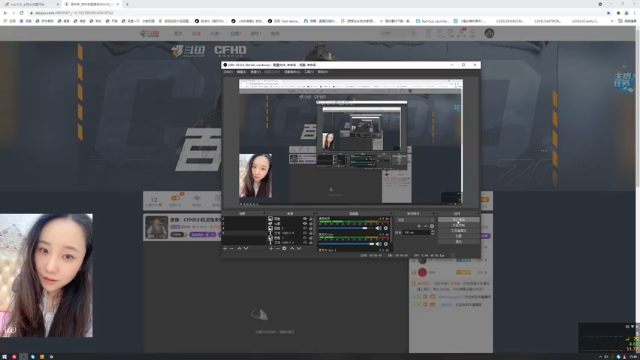This screenshot has height=360, width=640.
Task: Click the Windows Start button on taskbar
Action: (4, 357)
